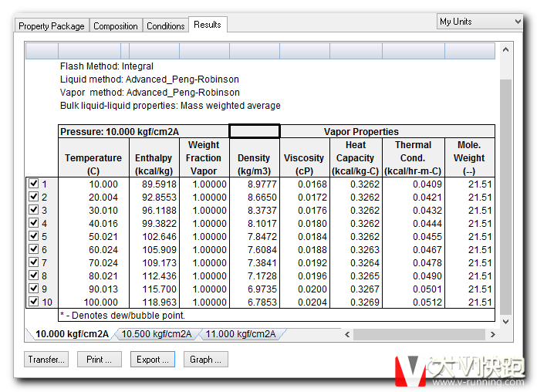Screen dimensions: 537x392
Task: Switch to the Composition tab
Action: pyautogui.click(x=116, y=25)
